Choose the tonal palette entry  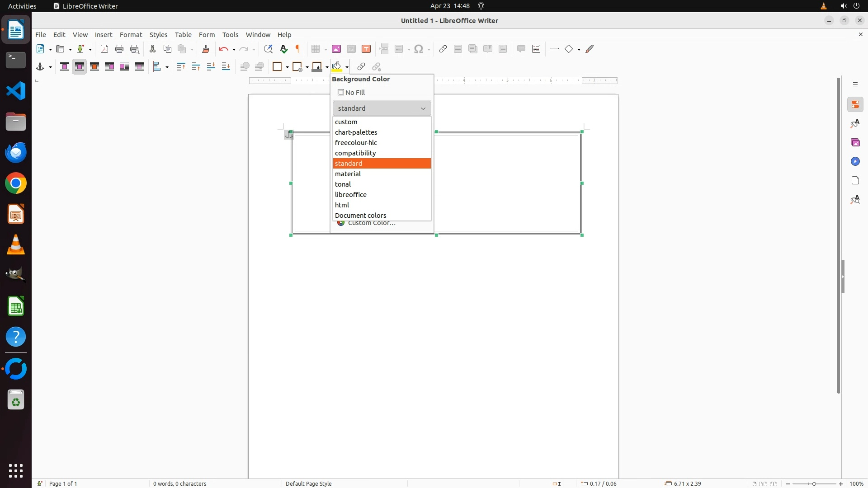(343, 184)
